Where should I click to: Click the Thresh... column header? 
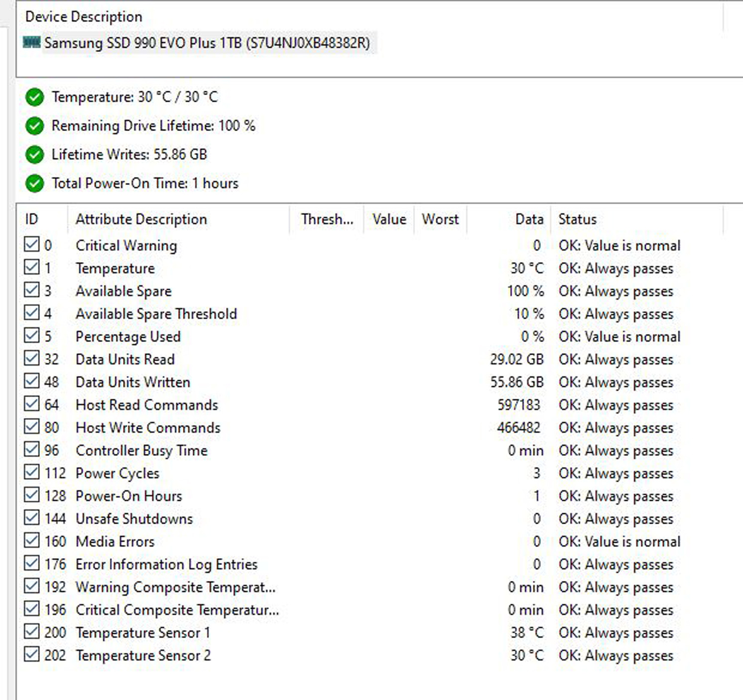click(327, 219)
